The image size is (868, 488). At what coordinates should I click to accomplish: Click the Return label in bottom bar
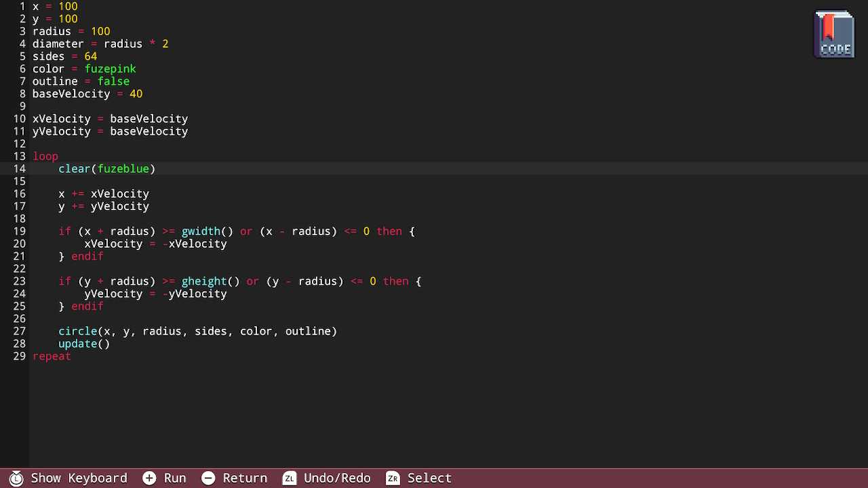tap(245, 478)
